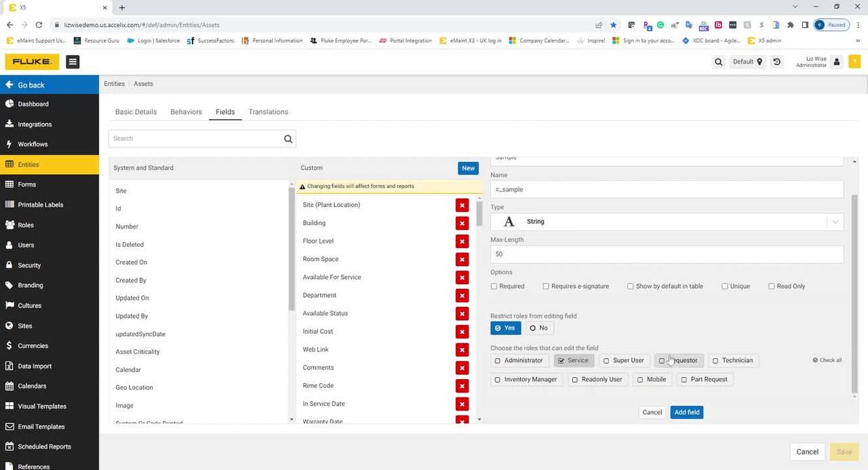Screen dimensions: 868x470
Task: Select the Administrator role checkbox
Action: coord(519,361)
